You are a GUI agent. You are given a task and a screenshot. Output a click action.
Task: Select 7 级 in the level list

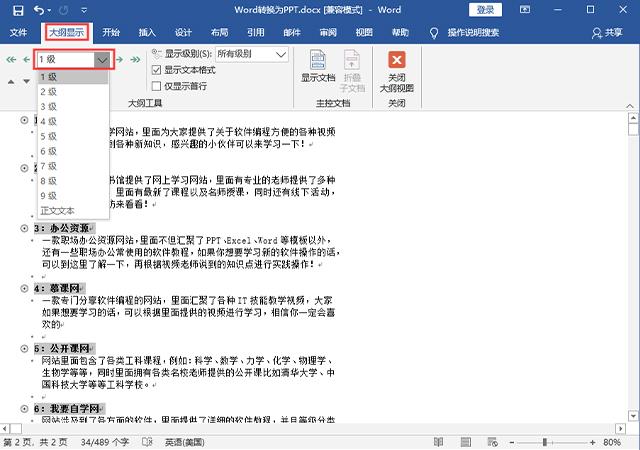coord(73,166)
